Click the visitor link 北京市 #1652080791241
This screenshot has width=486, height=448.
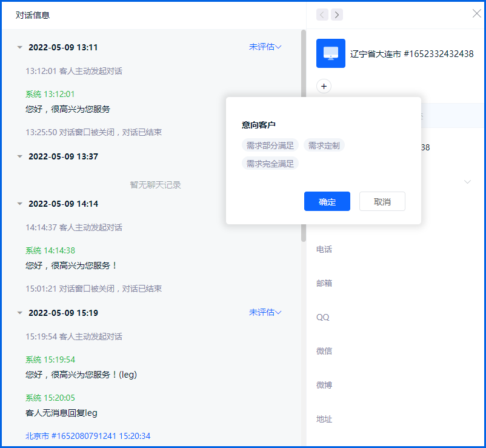coord(71,436)
